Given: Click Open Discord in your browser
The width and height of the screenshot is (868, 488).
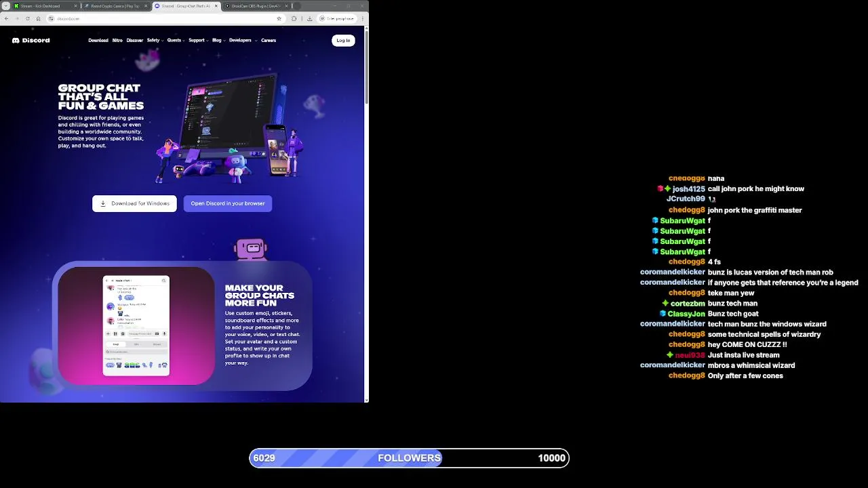Looking at the screenshot, I should (228, 203).
